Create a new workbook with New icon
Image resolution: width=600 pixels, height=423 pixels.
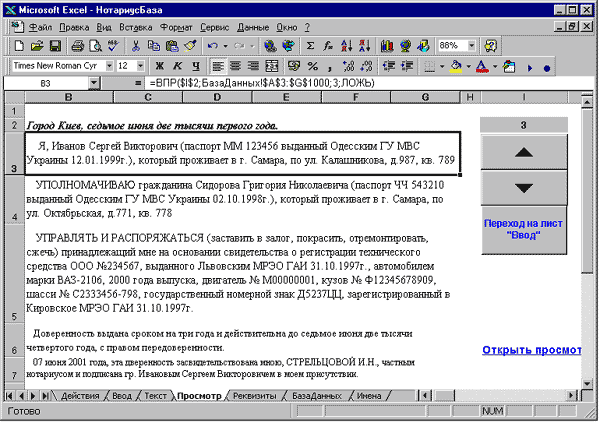pyautogui.click(x=19, y=46)
